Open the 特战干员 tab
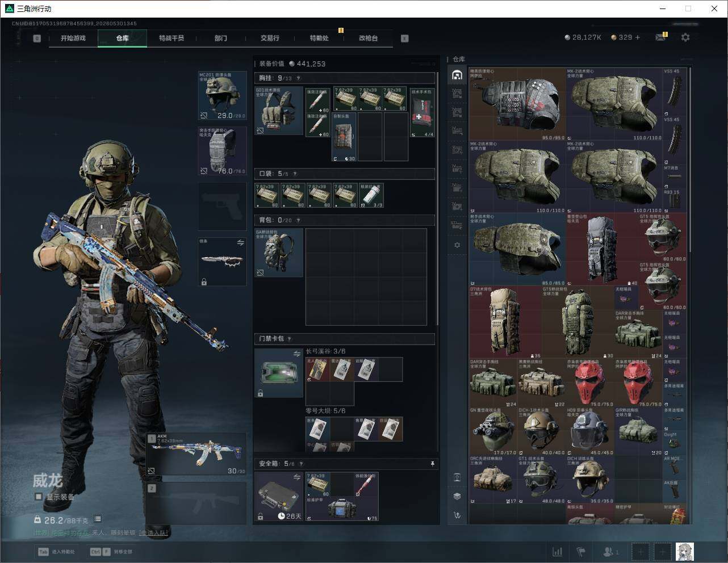Image resolution: width=728 pixels, height=563 pixels. click(x=171, y=38)
